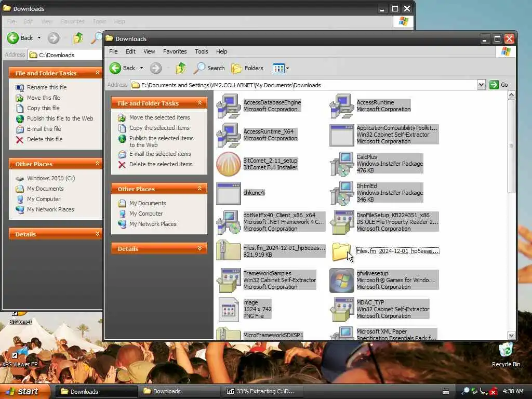Click the MicroFrameworkSDKSP1 file name

click(x=273, y=335)
